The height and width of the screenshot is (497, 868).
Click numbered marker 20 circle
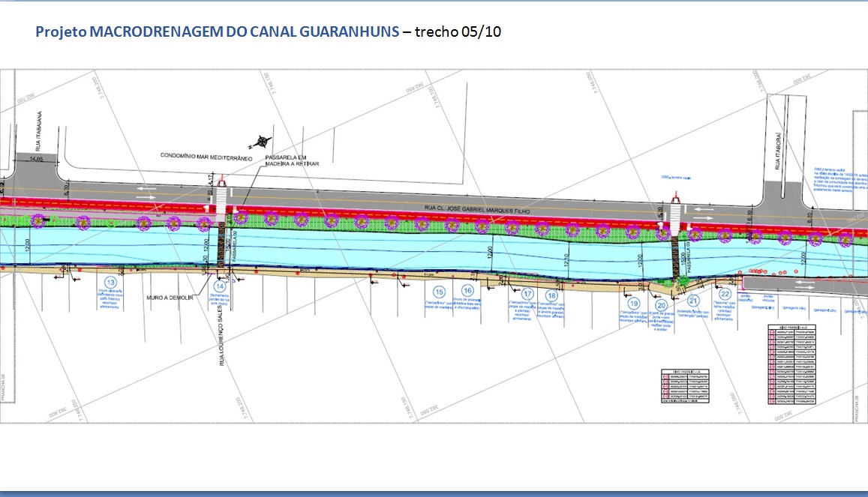(661, 305)
